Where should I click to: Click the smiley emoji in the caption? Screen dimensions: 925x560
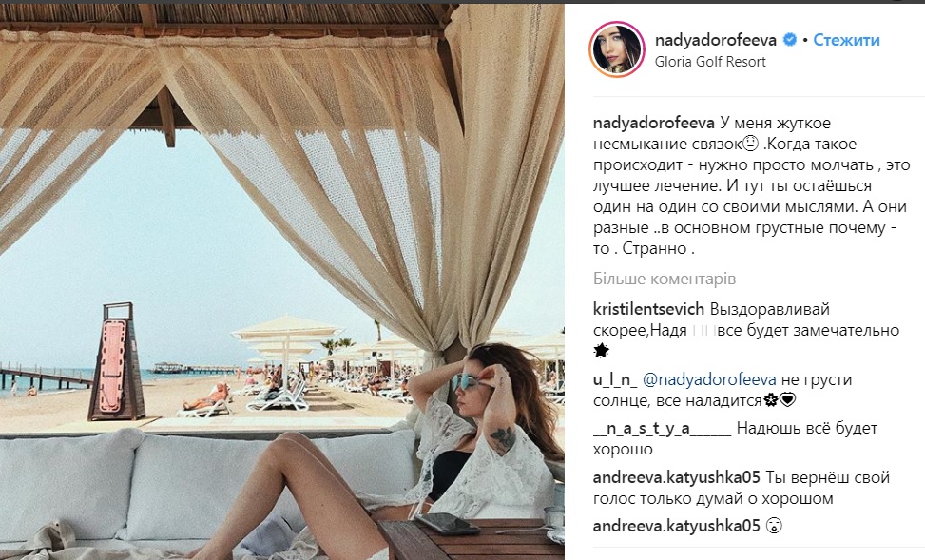tap(750, 144)
